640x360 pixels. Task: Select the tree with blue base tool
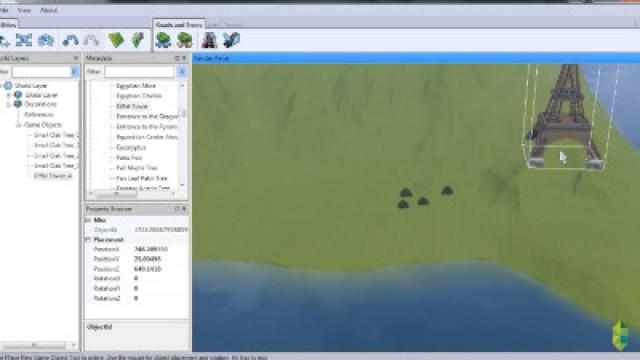click(163, 40)
